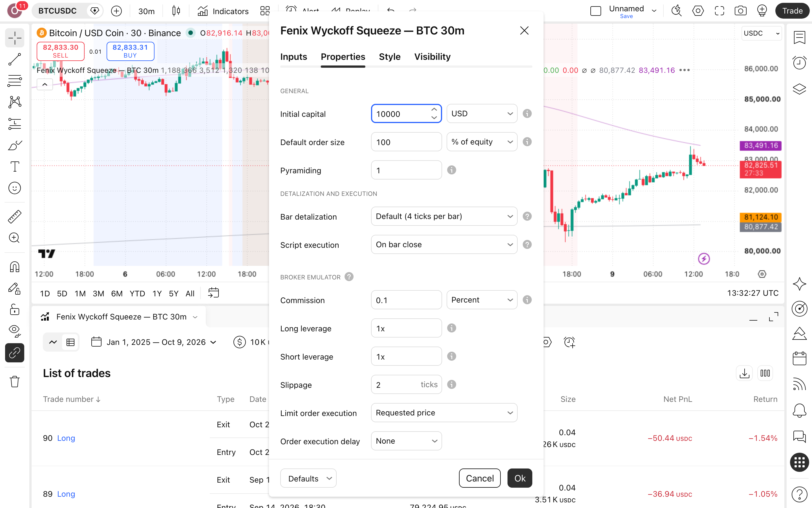This screenshot has width=812, height=508.
Task: Toggle hide all drawings eye icon
Action: point(14,331)
